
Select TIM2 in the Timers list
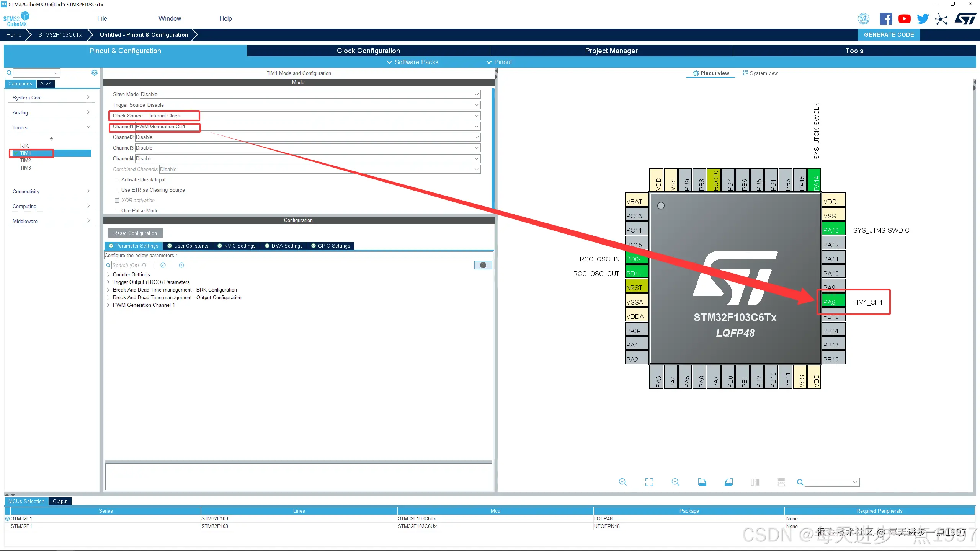tap(26, 160)
